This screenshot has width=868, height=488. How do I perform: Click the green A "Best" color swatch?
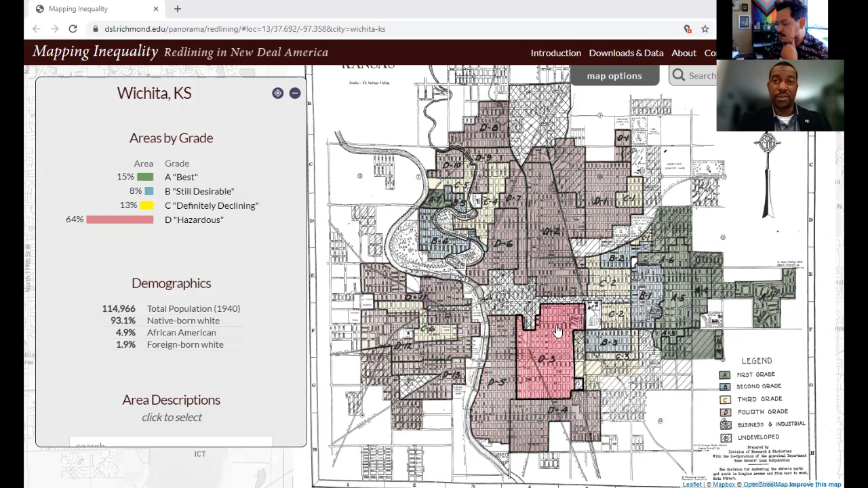[145, 177]
